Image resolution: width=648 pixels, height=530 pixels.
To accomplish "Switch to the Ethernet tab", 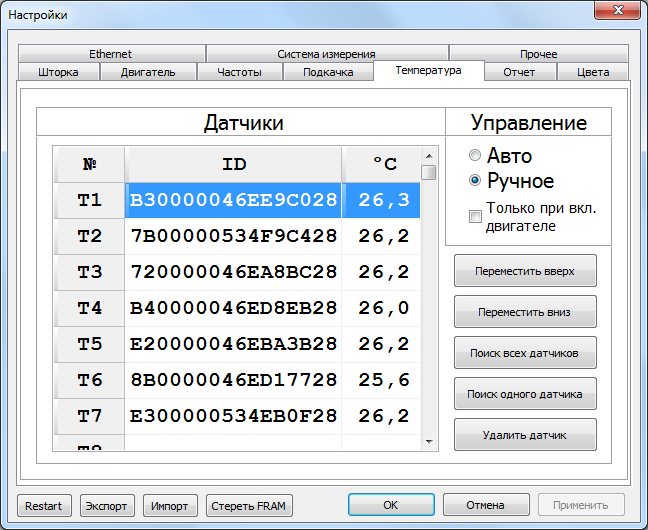I will [x=111, y=54].
